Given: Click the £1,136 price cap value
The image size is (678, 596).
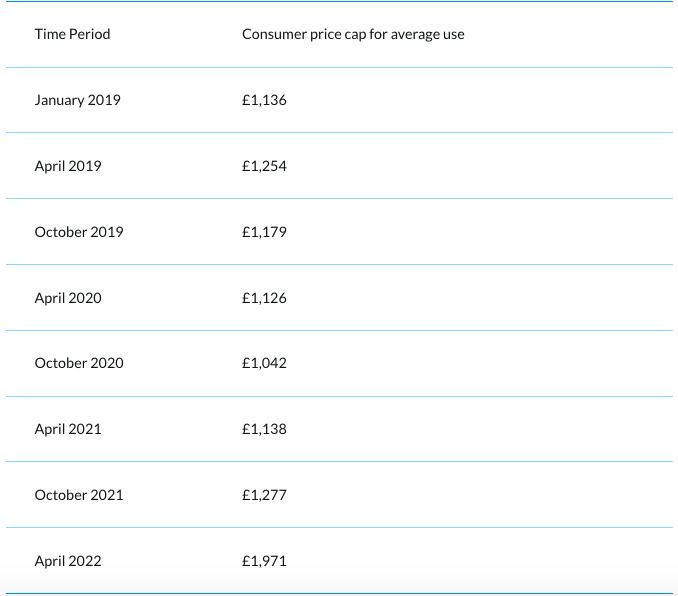Looking at the screenshot, I should pos(264,100).
